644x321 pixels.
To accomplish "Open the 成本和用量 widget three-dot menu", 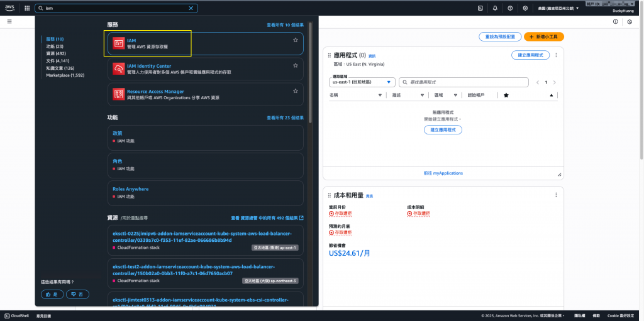I will point(556,195).
